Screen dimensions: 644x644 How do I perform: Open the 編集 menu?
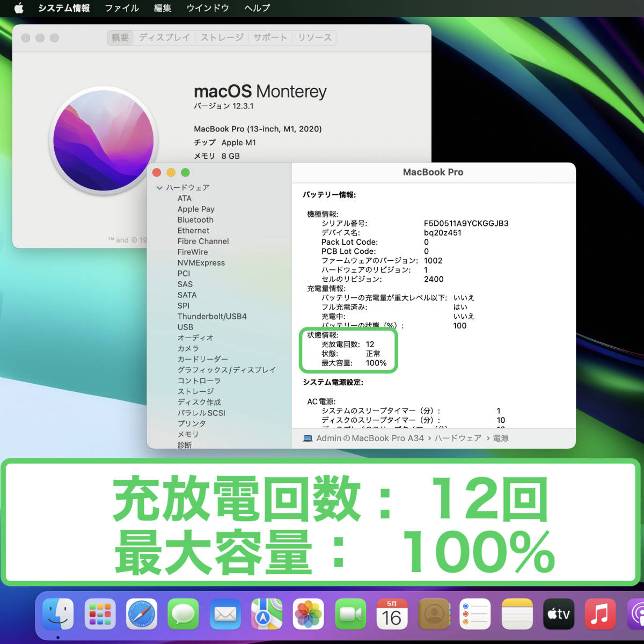click(x=163, y=8)
